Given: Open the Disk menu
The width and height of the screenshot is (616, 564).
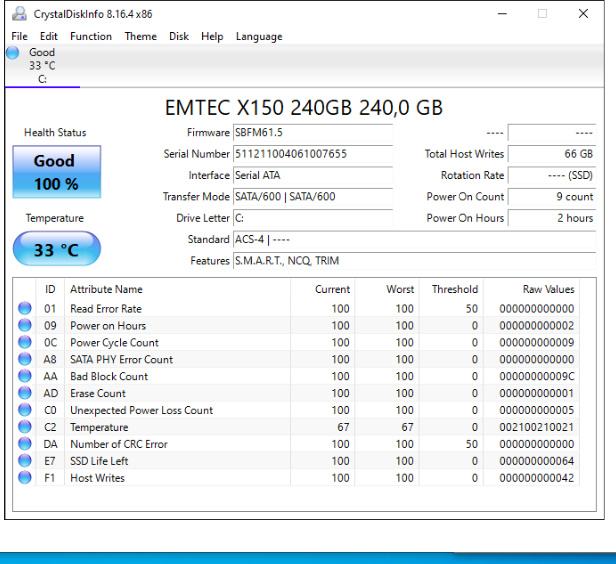Looking at the screenshot, I should coord(180,37).
